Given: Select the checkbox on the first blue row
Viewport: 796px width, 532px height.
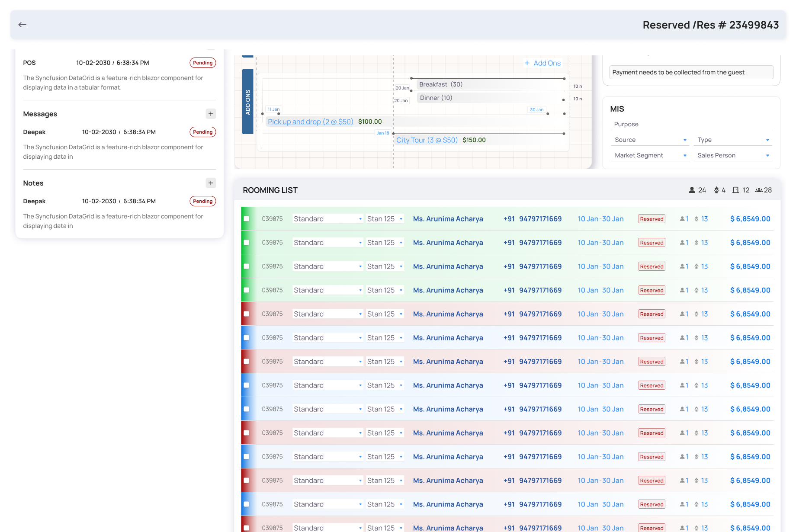Looking at the screenshot, I should tap(247, 338).
